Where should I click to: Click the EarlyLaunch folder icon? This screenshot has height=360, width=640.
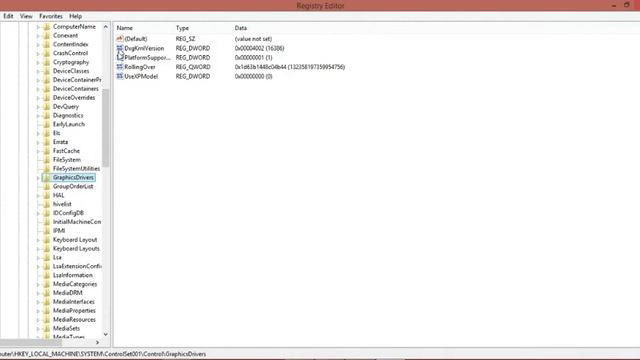click(47, 124)
